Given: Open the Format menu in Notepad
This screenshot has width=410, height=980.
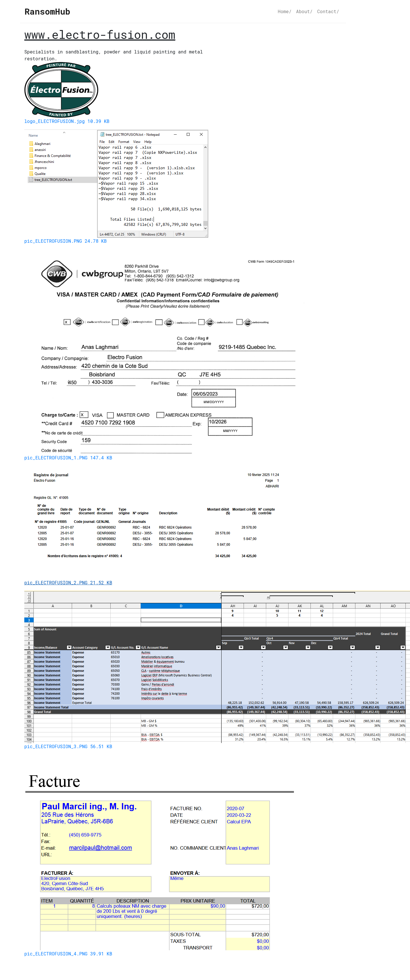Looking at the screenshot, I should (124, 142).
